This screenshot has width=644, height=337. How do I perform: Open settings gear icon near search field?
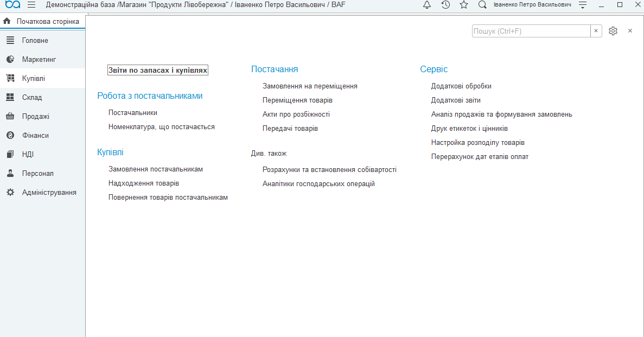pos(613,31)
